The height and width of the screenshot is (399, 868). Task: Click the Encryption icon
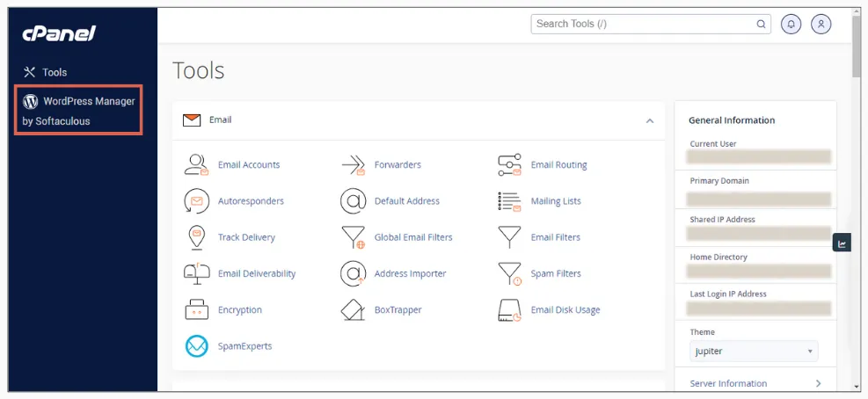click(196, 310)
